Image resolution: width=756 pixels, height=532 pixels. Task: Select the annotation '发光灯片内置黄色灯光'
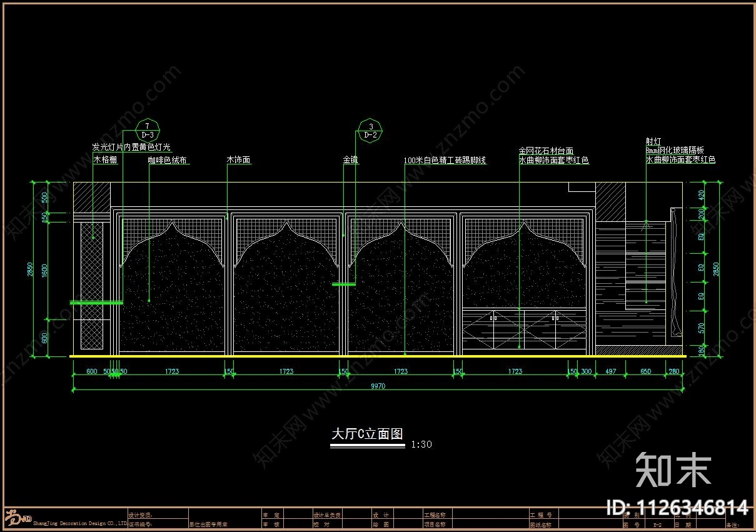pyautogui.click(x=131, y=148)
